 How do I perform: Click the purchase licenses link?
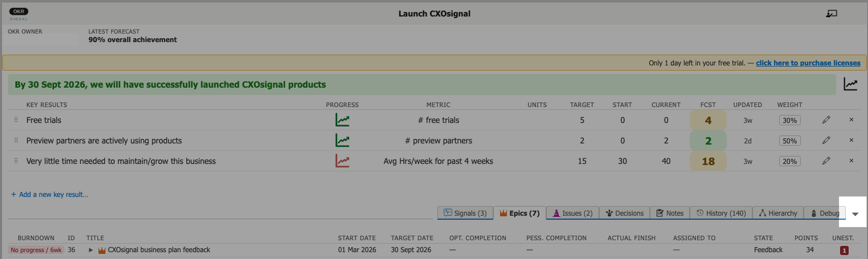[808, 63]
